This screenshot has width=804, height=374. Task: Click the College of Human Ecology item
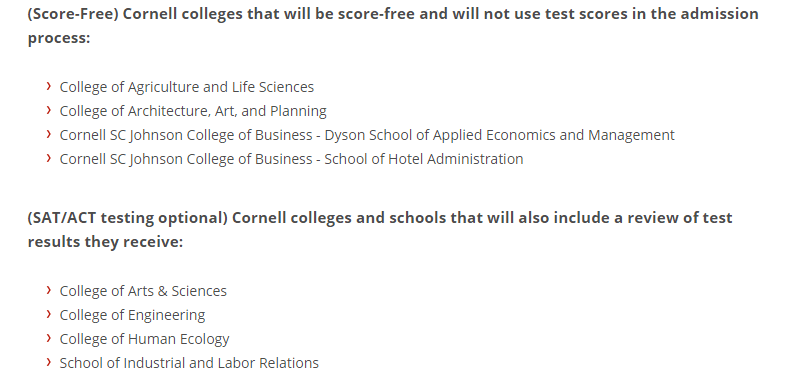click(x=144, y=339)
